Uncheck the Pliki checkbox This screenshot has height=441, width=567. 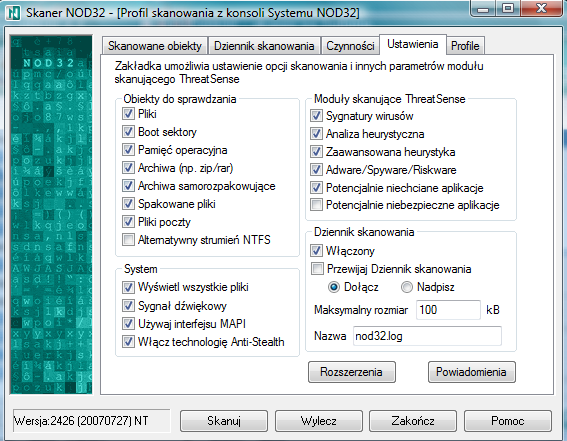tap(128, 114)
